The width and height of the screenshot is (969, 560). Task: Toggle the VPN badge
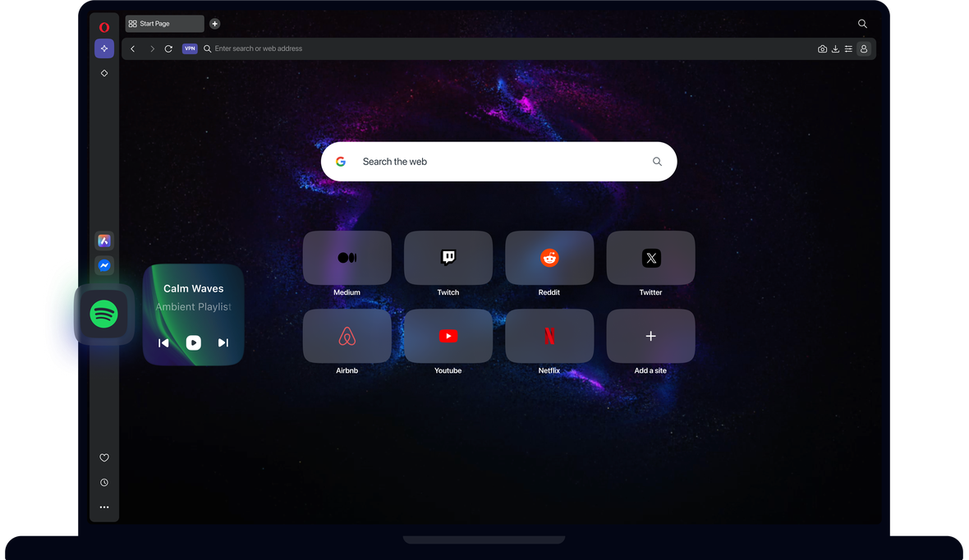(190, 48)
